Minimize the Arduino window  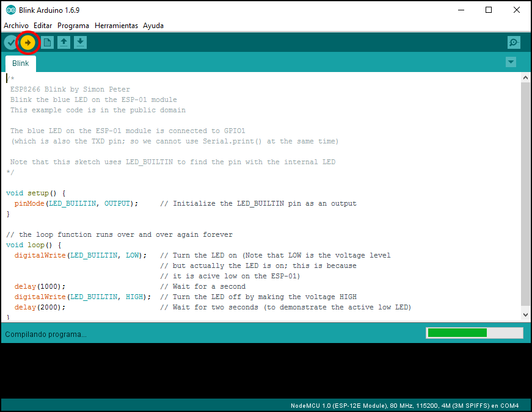tap(461, 10)
